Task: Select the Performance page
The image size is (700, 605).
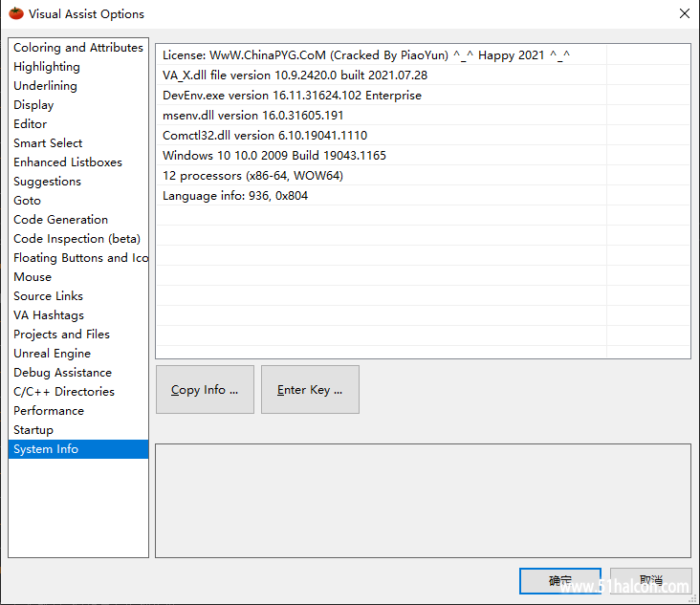Action: click(78, 411)
